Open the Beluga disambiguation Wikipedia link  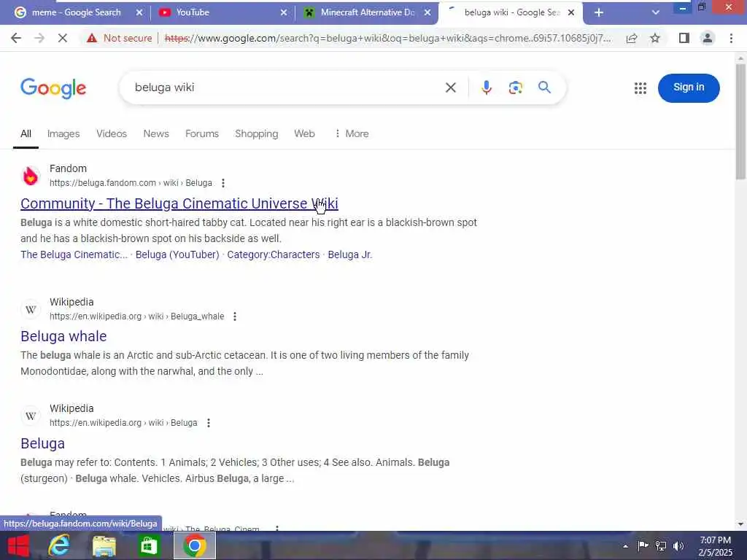(42, 443)
